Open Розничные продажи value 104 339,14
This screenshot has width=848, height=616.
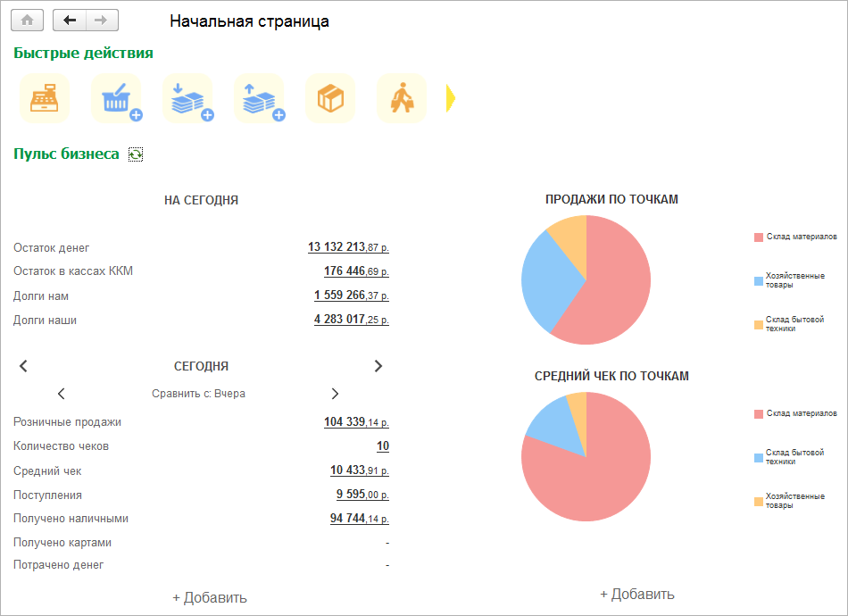coord(356,422)
